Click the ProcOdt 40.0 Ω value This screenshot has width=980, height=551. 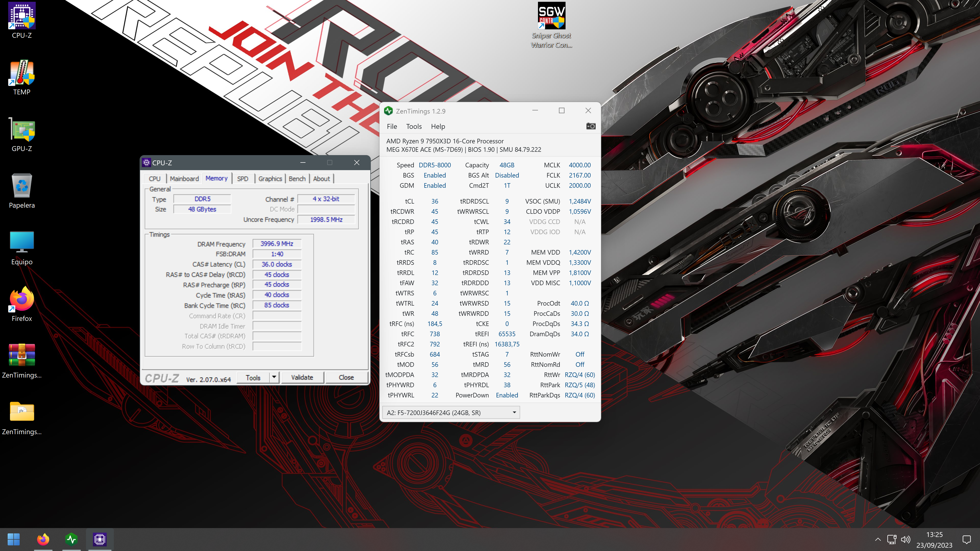[x=579, y=304]
